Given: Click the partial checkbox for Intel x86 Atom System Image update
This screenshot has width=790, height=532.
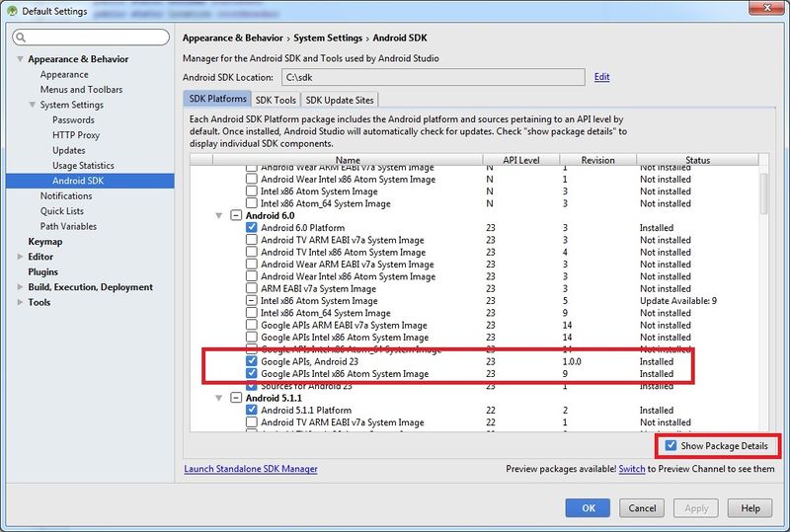Looking at the screenshot, I should (251, 301).
